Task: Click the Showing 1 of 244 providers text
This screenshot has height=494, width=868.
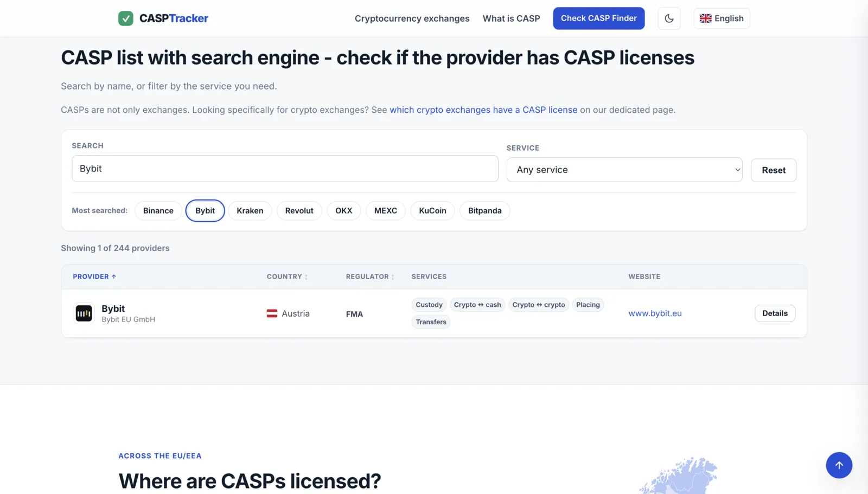Action: click(115, 248)
